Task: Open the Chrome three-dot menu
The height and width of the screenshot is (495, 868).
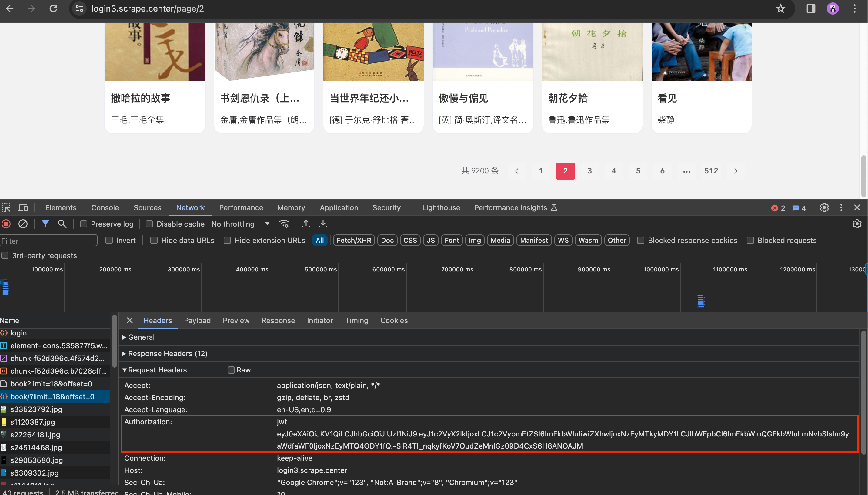Action: (x=854, y=8)
